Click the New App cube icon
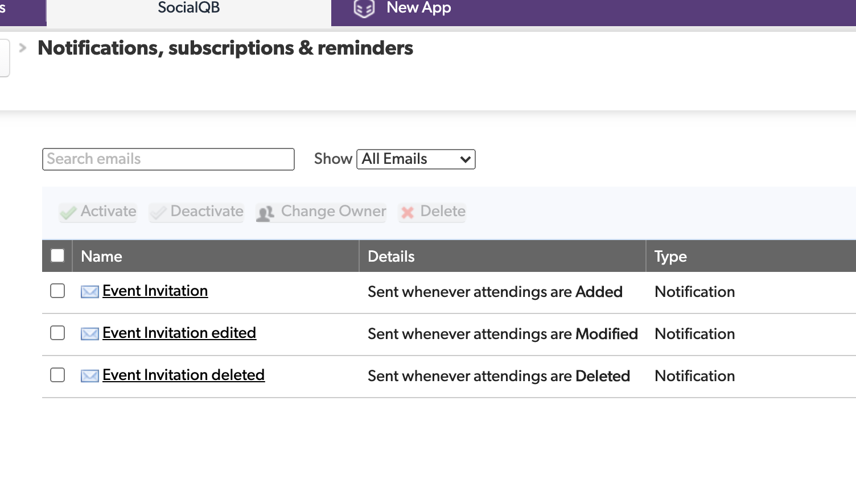 364,9
